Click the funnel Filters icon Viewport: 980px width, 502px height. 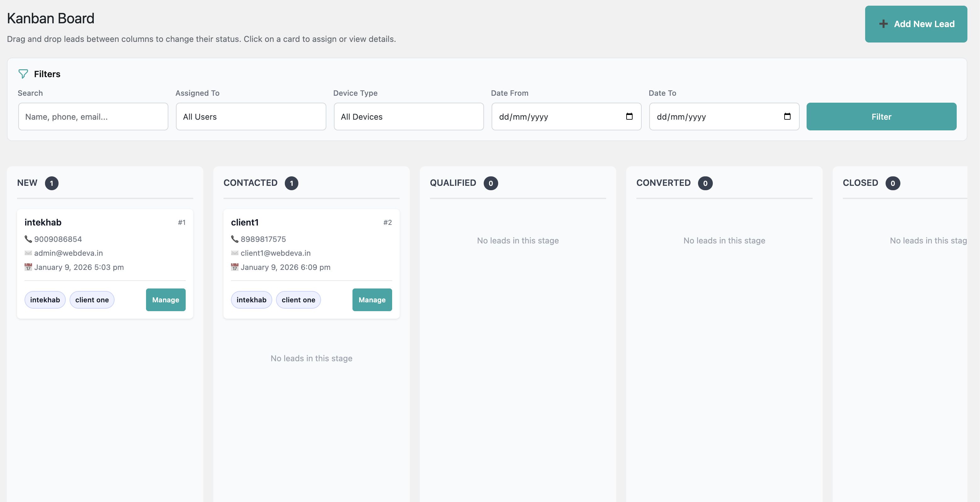(x=23, y=74)
